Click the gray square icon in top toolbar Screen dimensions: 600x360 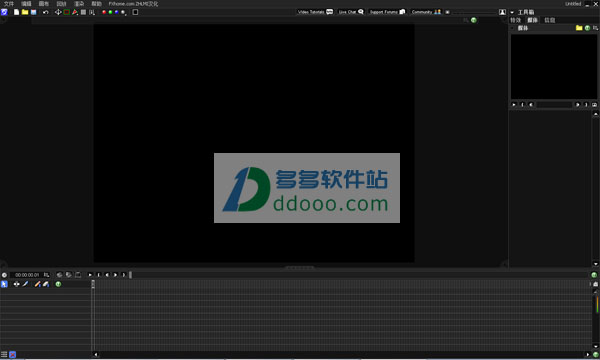(x=83, y=12)
